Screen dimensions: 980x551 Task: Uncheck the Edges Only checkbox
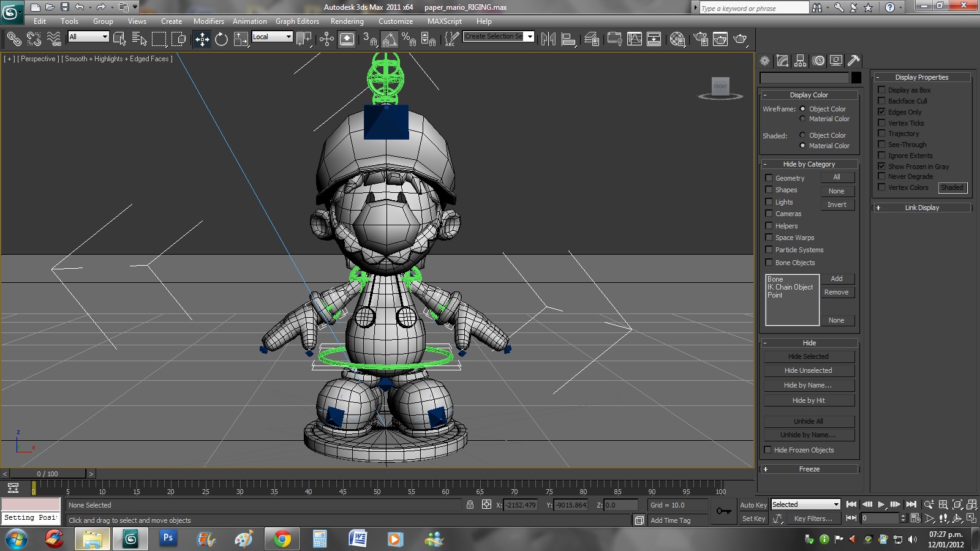click(x=881, y=112)
